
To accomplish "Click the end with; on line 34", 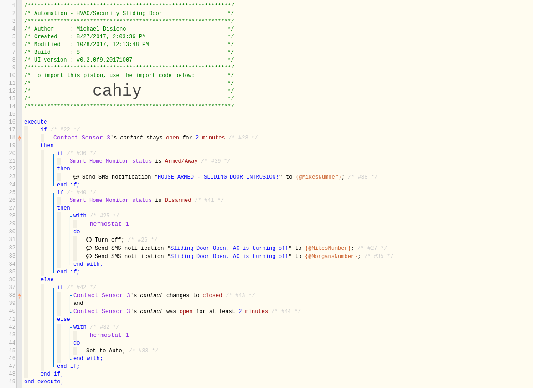I will click(88, 265).
